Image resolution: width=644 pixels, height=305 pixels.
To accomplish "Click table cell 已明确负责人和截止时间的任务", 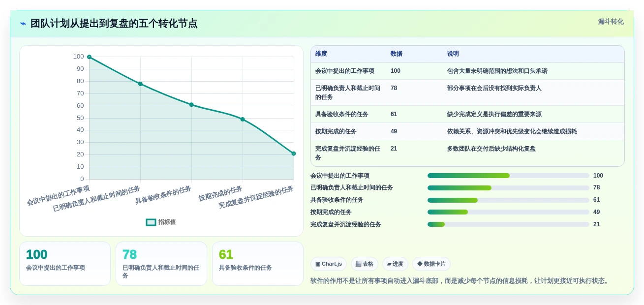I will tap(348, 92).
